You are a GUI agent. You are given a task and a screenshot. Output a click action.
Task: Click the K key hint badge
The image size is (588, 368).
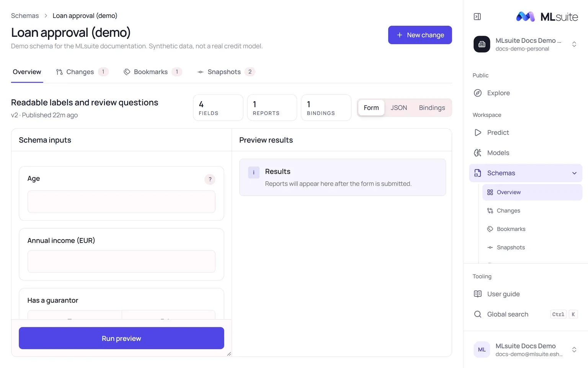point(573,314)
